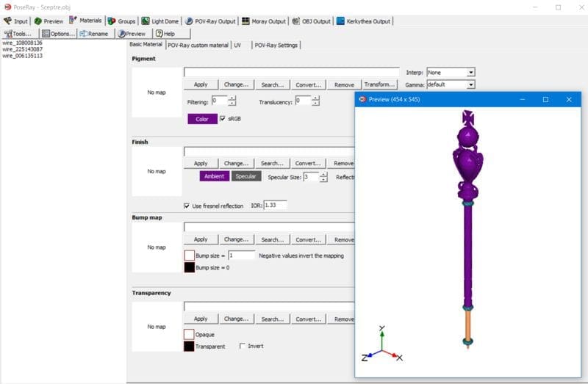Screen dimensions: 588x384
Task: Switch to the Groups tab
Action: pos(122,21)
